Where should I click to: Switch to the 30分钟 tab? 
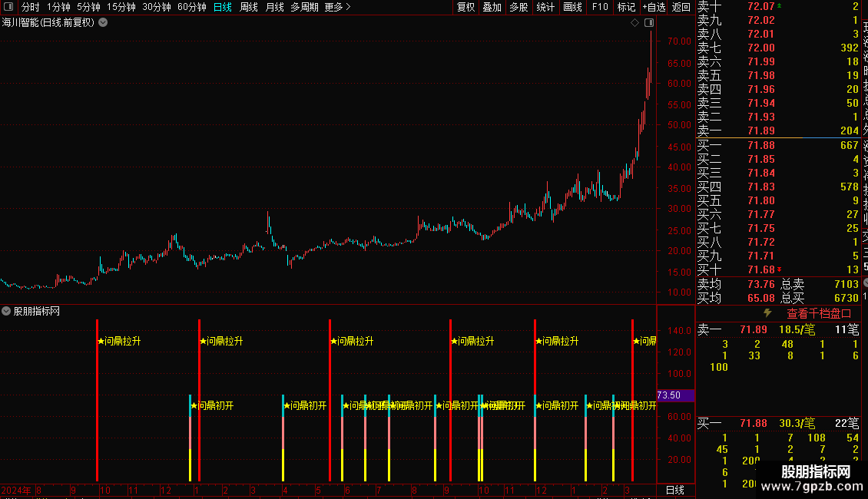157,7
